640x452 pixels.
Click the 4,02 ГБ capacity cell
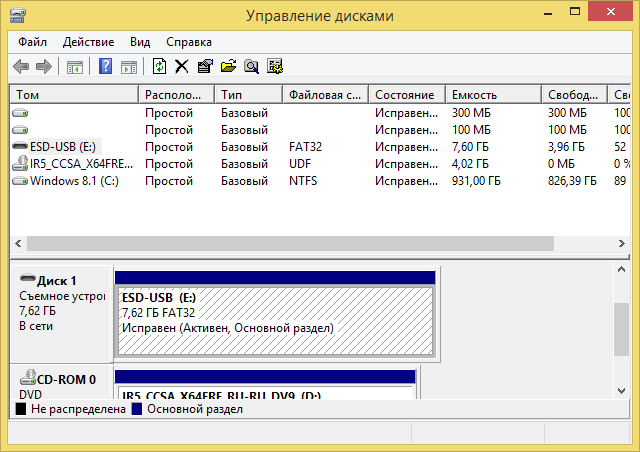point(470,164)
